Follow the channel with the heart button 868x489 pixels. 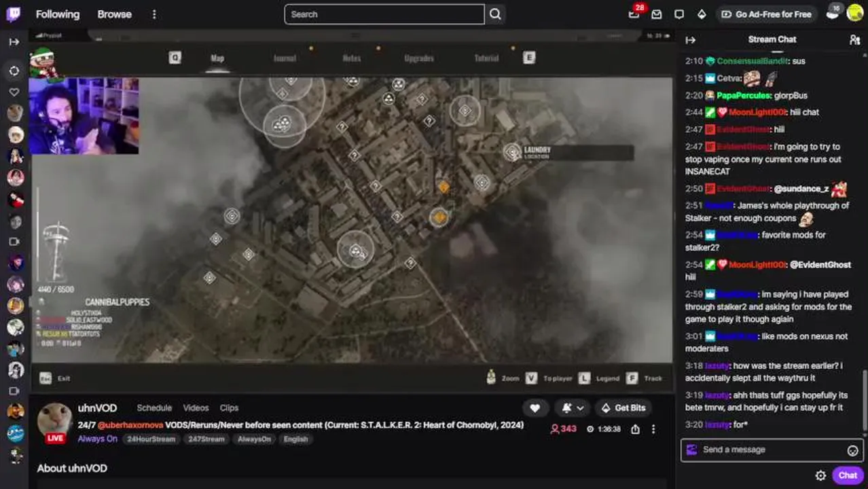(x=535, y=407)
